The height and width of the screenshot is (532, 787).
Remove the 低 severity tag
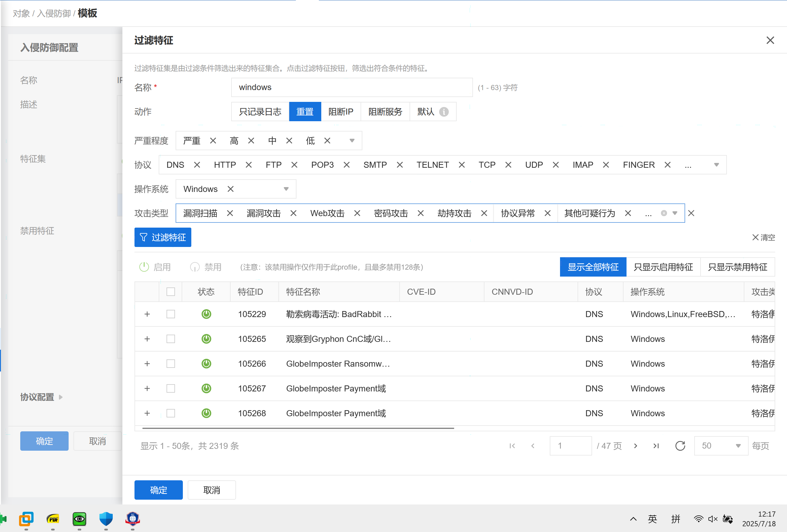327,141
